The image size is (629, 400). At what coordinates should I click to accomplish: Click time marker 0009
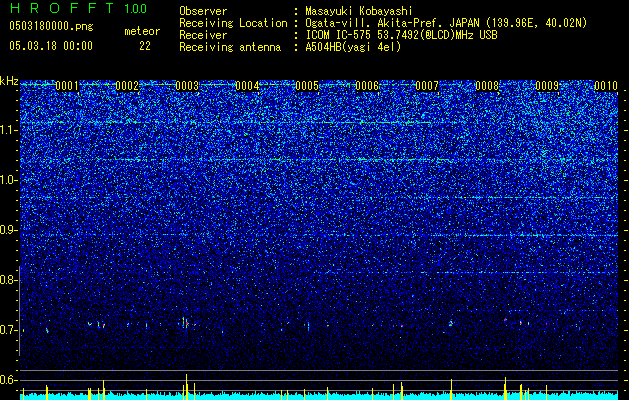[x=547, y=86]
